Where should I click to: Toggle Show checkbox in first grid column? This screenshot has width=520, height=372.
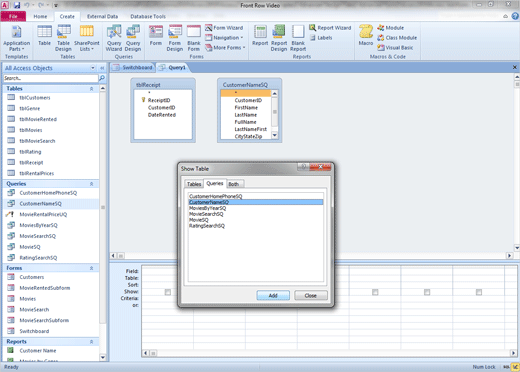click(168, 292)
